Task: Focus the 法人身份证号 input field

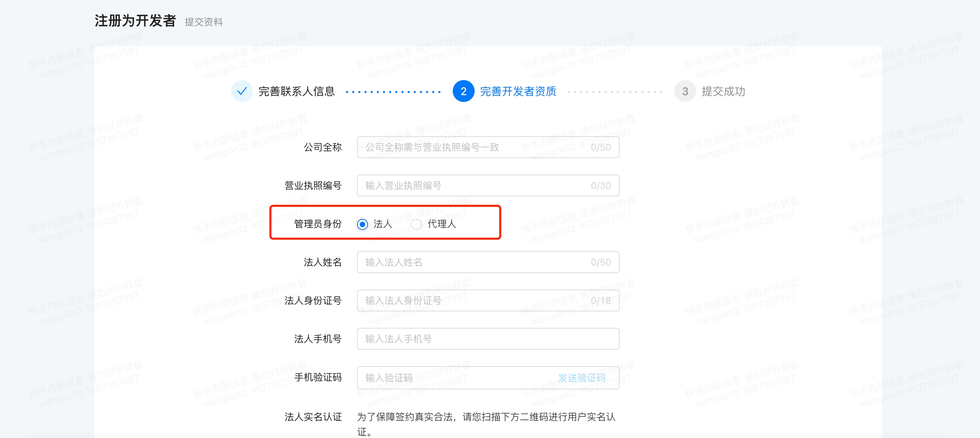Action: (x=488, y=300)
